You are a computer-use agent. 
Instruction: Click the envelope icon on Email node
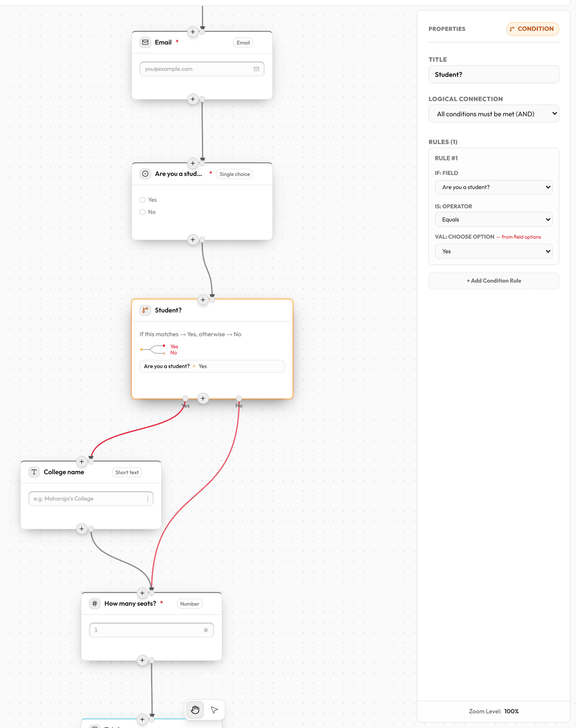coord(145,42)
